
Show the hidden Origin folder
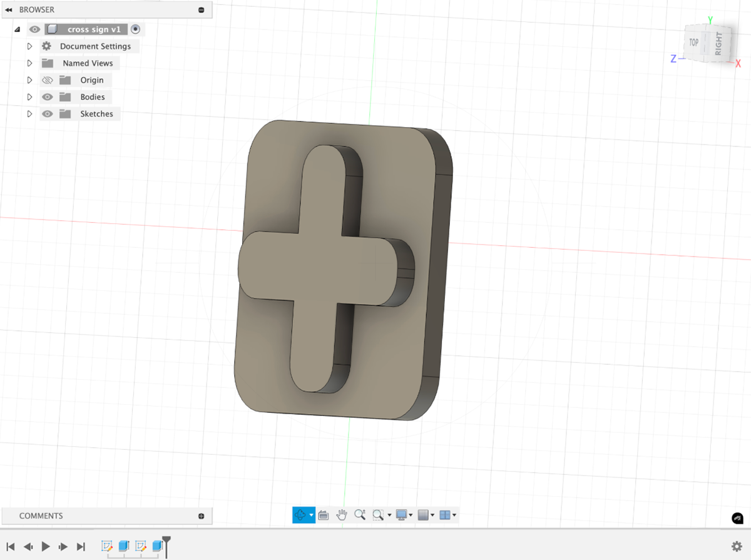tap(48, 80)
